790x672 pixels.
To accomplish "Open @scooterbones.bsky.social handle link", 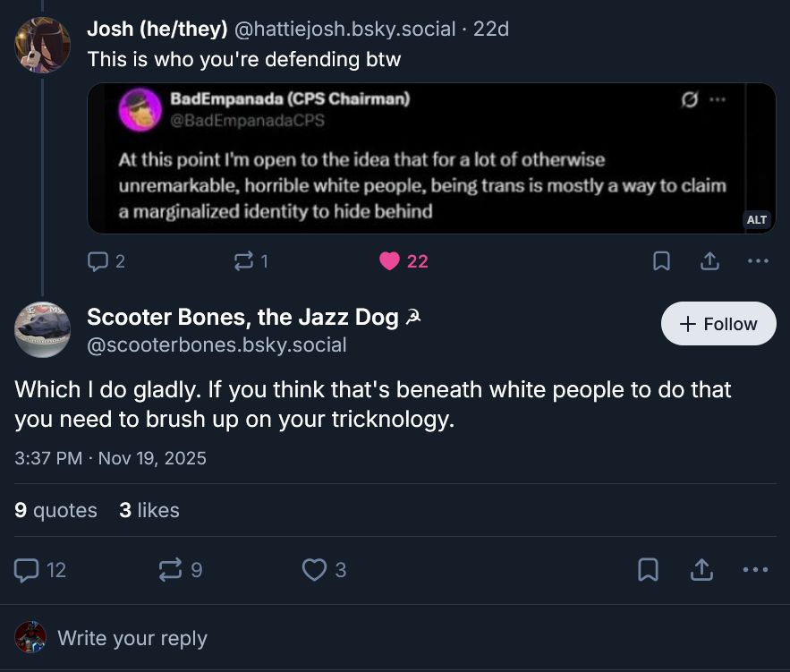I will tap(217, 345).
